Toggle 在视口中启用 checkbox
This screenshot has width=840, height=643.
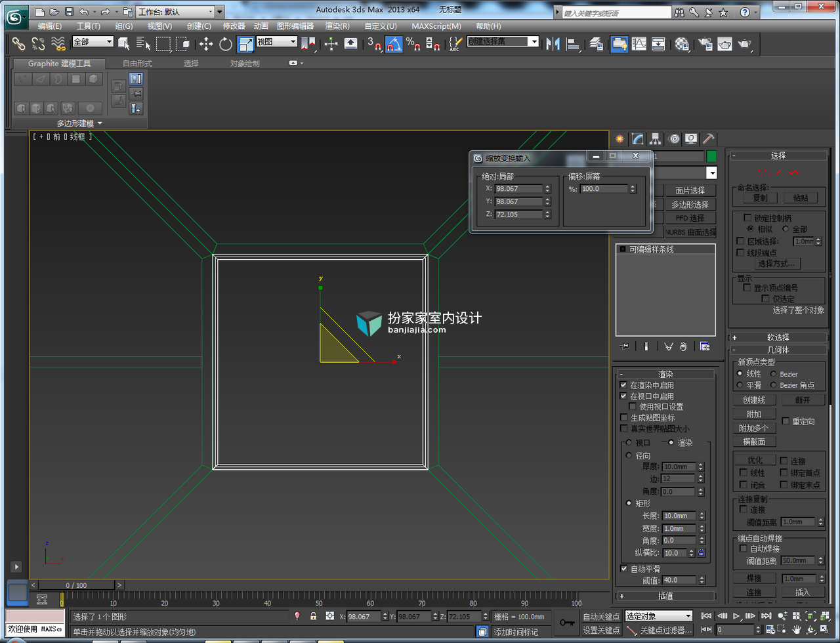click(x=623, y=396)
